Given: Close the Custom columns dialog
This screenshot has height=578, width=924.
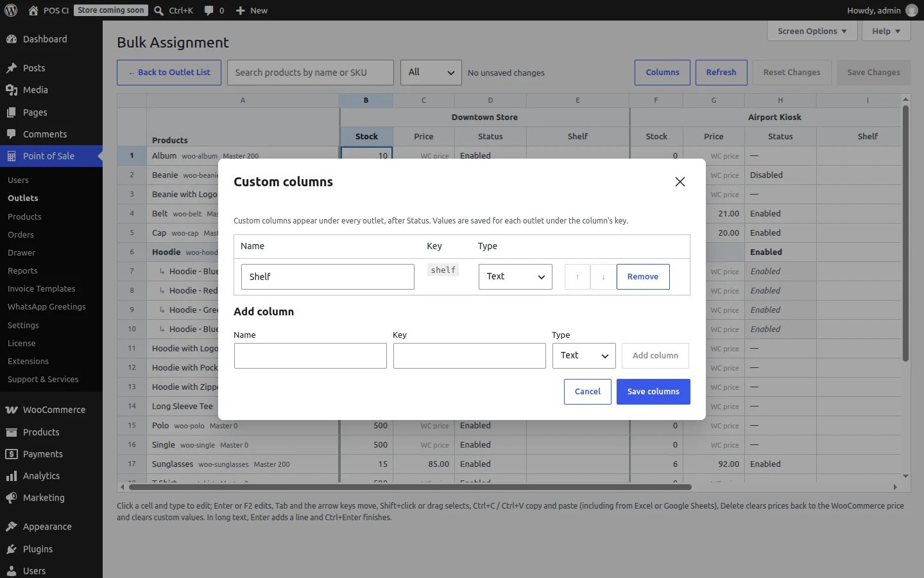Looking at the screenshot, I should [680, 182].
